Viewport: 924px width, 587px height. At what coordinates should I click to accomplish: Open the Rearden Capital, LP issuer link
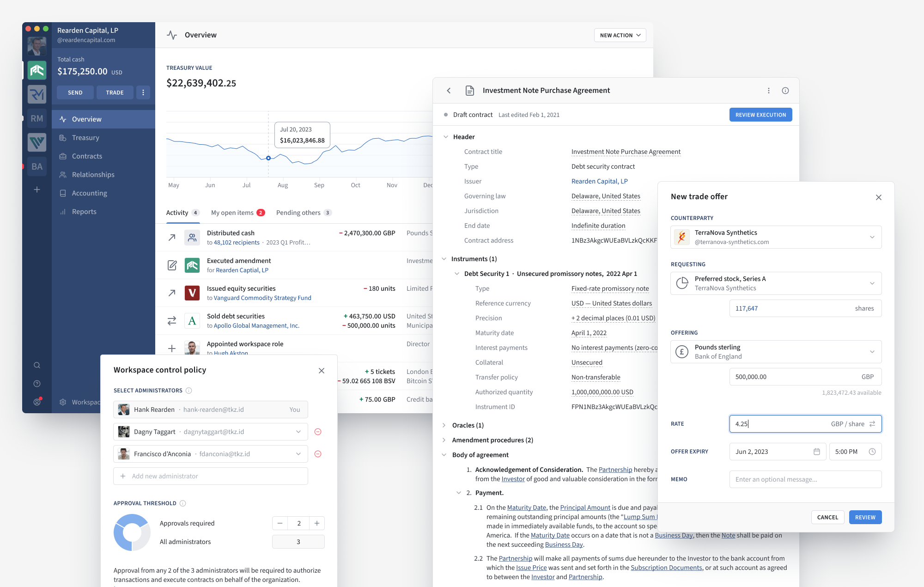tap(599, 181)
